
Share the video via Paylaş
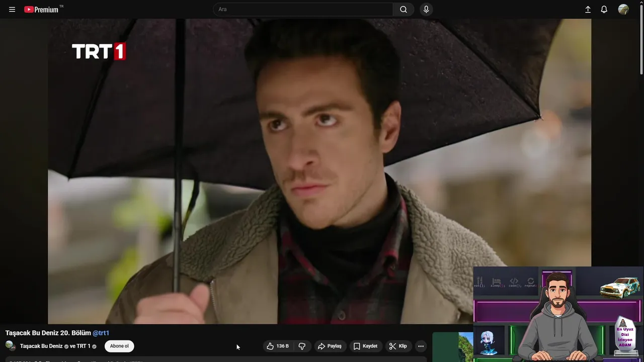click(x=330, y=346)
